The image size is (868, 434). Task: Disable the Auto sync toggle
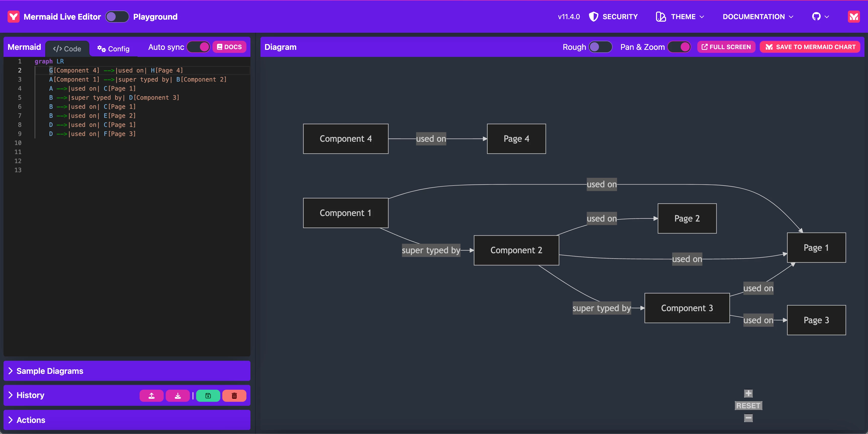[198, 47]
